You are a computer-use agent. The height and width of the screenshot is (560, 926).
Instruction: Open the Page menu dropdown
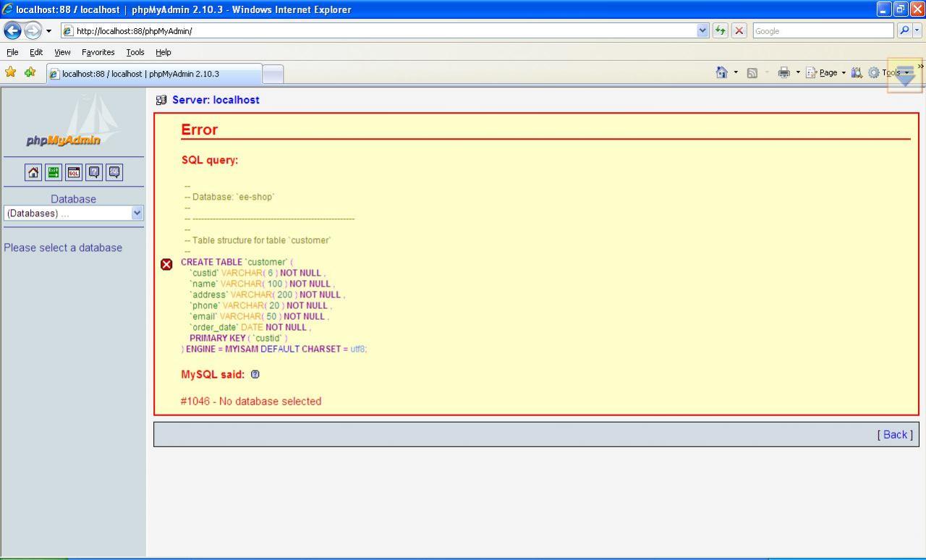pyautogui.click(x=825, y=72)
